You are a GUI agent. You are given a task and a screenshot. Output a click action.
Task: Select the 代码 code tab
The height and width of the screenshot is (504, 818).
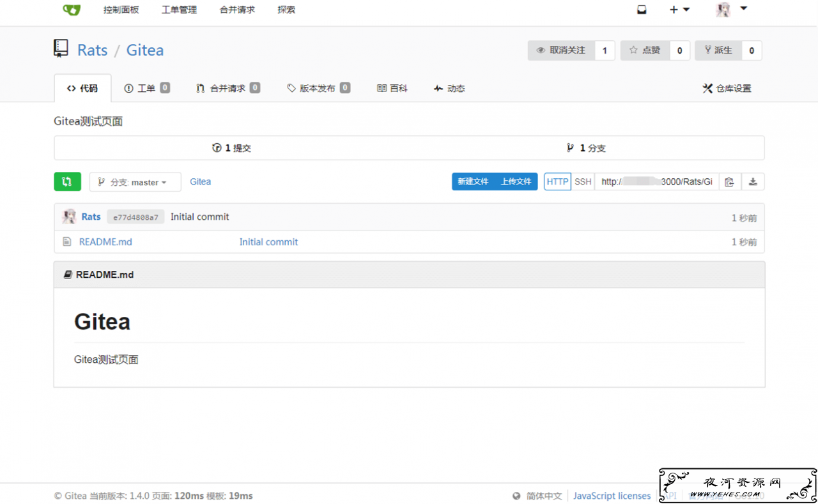(82, 88)
